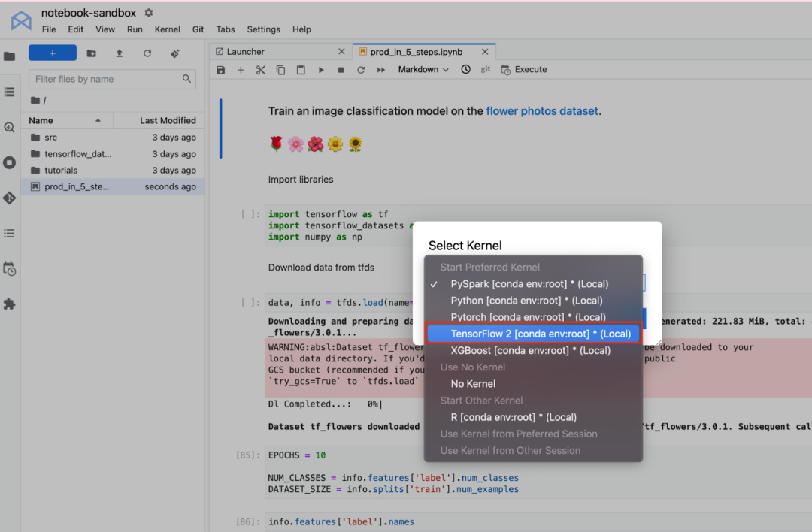The width and height of the screenshot is (812, 532).
Task: Open the tutorials folder
Action: tap(61, 171)
